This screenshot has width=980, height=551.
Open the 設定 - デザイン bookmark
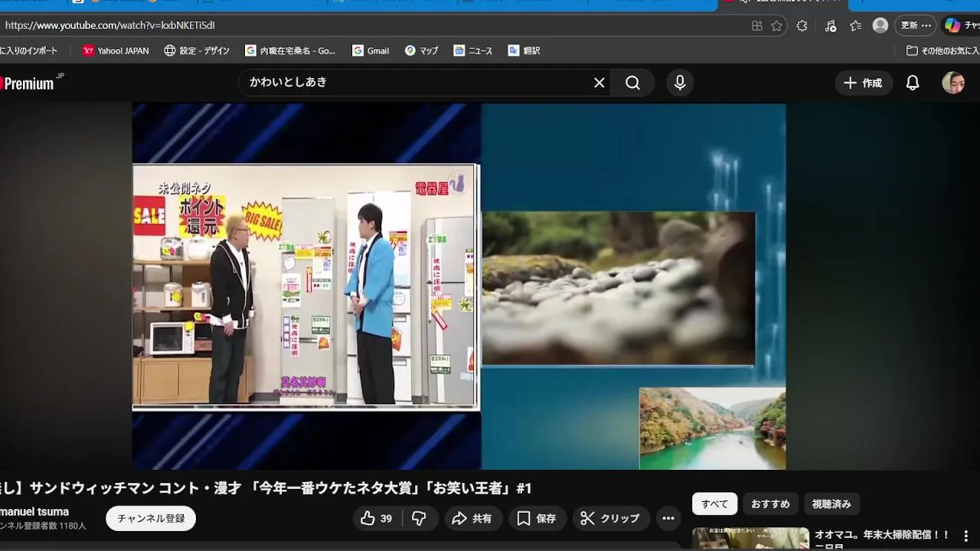coord(197,51)
